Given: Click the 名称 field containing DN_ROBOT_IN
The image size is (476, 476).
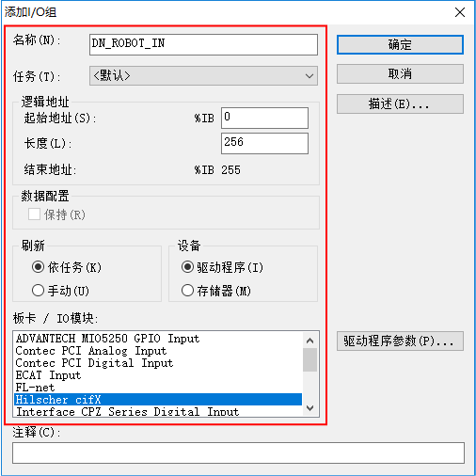Looking at the screenshot, I should coord(203,44).
